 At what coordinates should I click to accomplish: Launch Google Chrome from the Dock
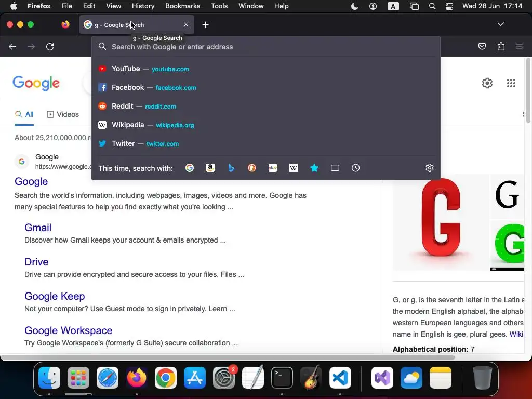(x=166, y=378)
